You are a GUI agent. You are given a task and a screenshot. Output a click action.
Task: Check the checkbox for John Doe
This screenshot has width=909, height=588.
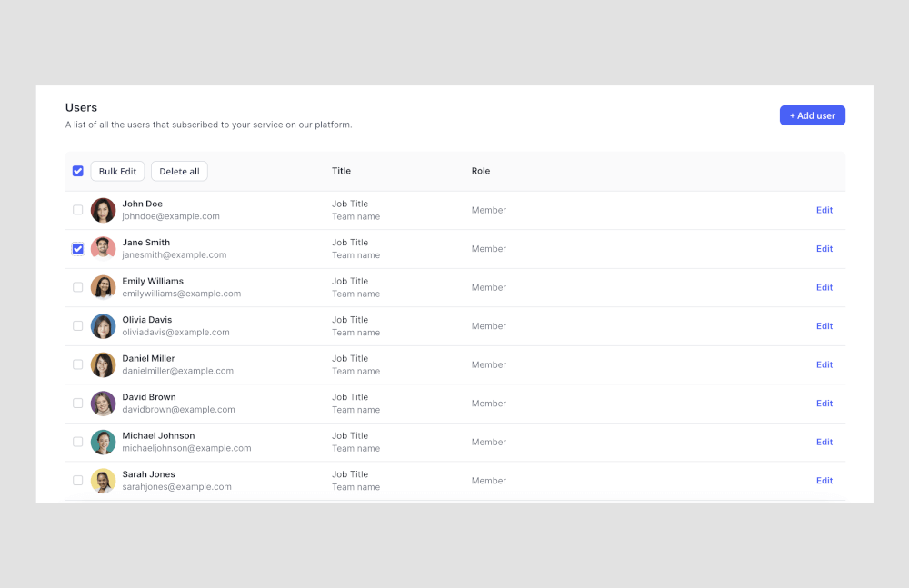(x=78, y=210)
